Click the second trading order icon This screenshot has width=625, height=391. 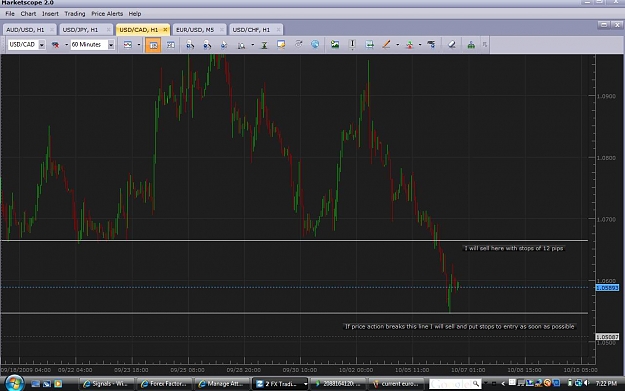pos(207,45)
